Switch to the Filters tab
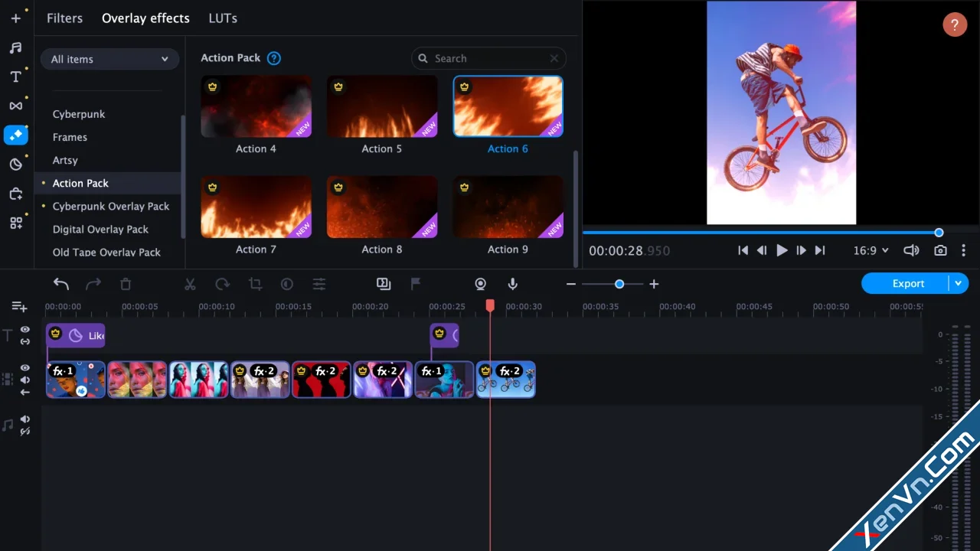This screenshot has height=551, width=980. 64,18
